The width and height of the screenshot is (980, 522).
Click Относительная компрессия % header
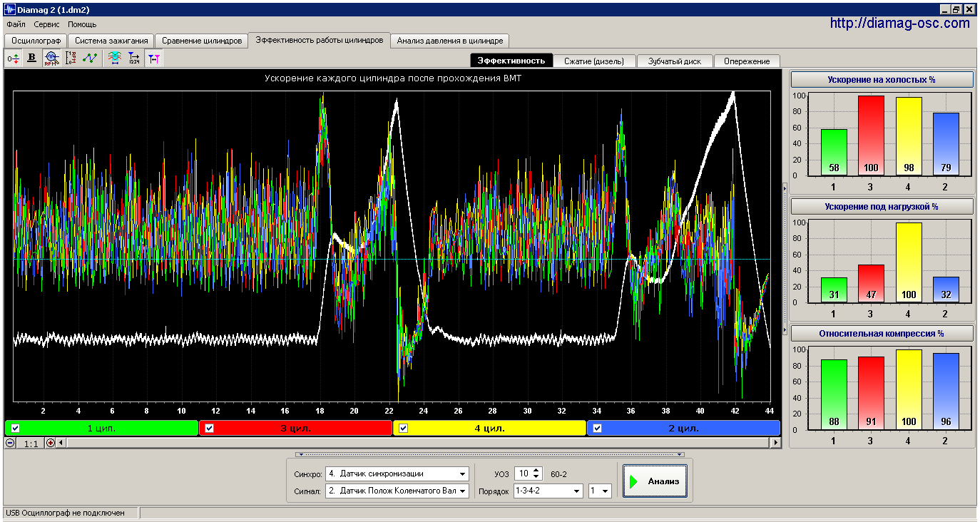click(x=882, y=333)
